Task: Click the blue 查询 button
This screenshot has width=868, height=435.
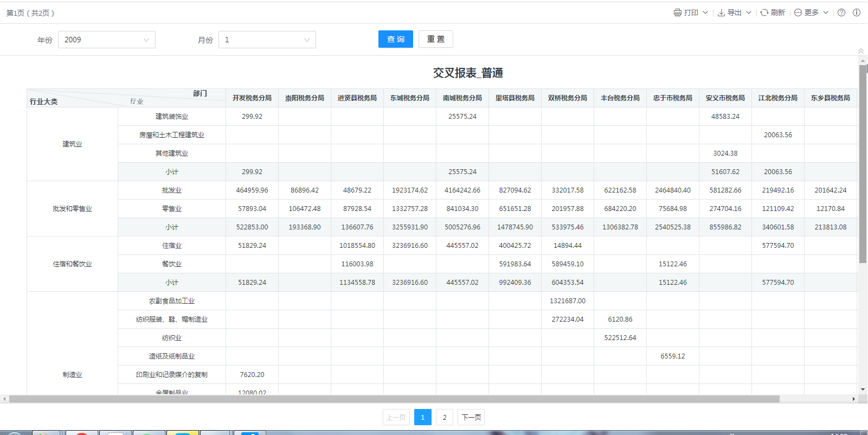Action: [x=395, y=39]
